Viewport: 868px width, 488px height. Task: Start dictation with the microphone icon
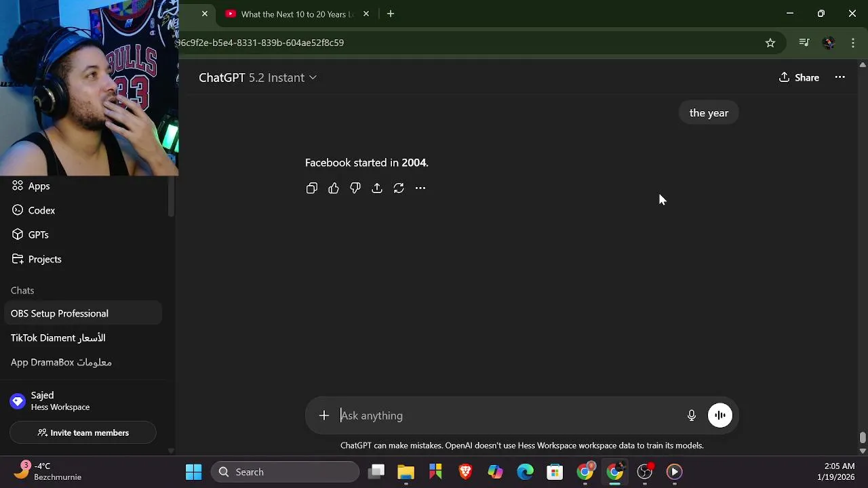tap(692, 415)
